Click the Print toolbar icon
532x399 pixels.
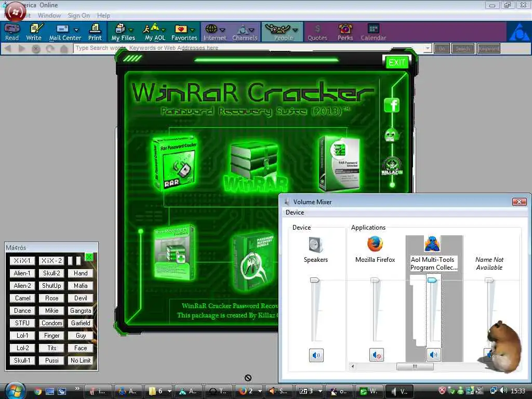(x=95, y=32)
